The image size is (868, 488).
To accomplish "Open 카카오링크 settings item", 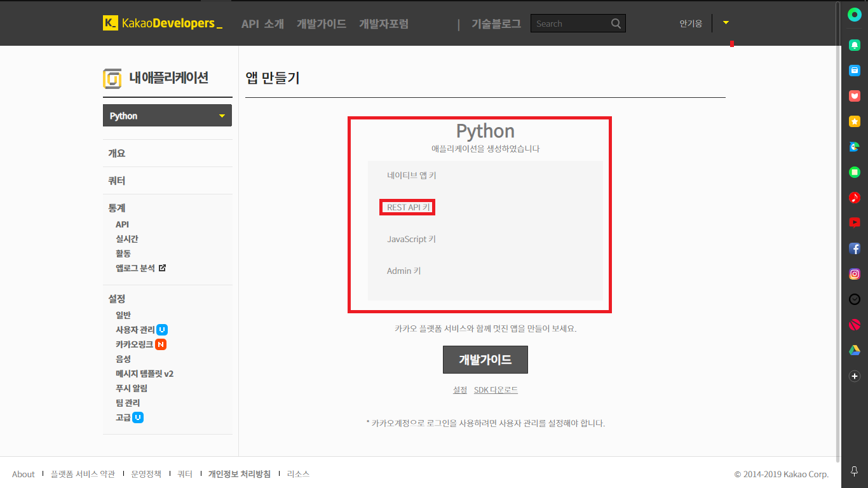I will pos(134,344).
